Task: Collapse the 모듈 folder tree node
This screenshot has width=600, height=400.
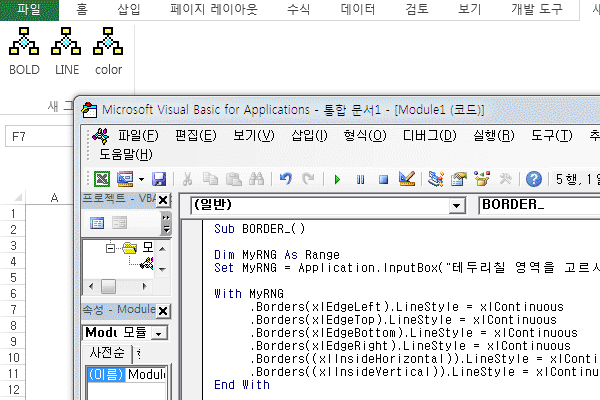Action: click(x=111, y=248)
